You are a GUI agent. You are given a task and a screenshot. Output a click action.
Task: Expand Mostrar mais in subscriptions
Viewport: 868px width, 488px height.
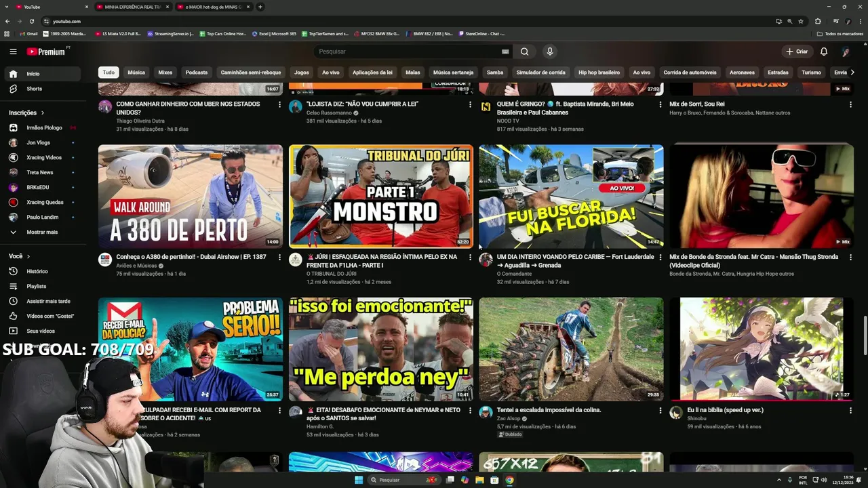(41, 232)
